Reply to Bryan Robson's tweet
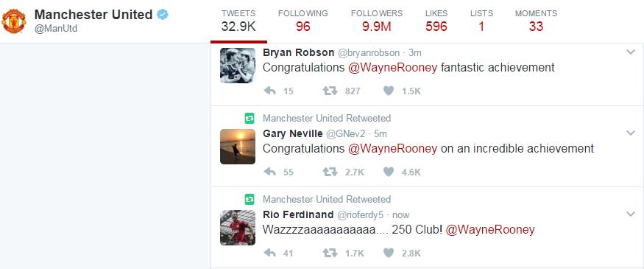The width and height of the screenshot is (644, 269). tap(270, 91)
